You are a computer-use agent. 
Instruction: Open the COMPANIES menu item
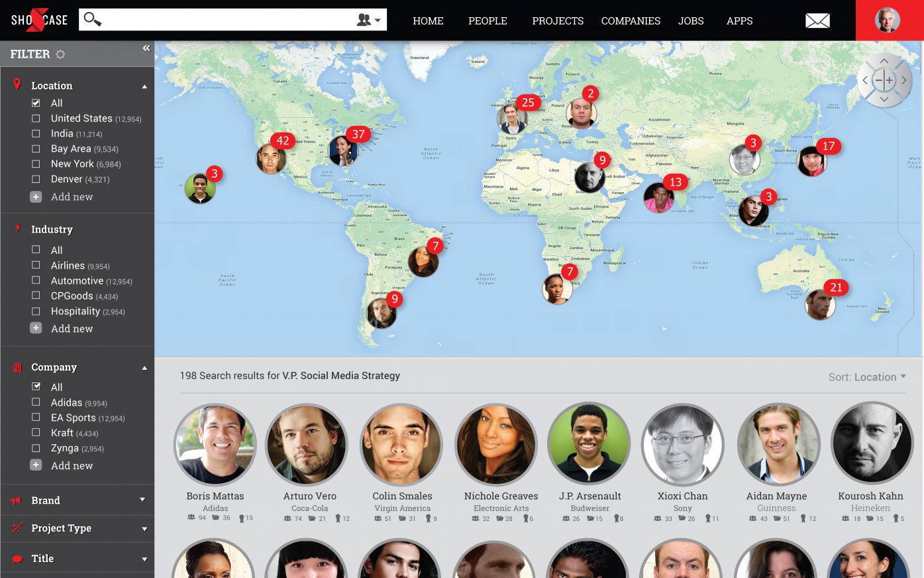[x=631, y=21]
